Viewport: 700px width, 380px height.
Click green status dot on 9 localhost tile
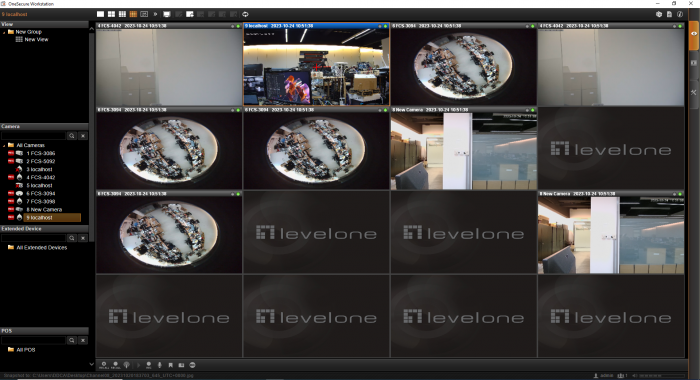385,26
